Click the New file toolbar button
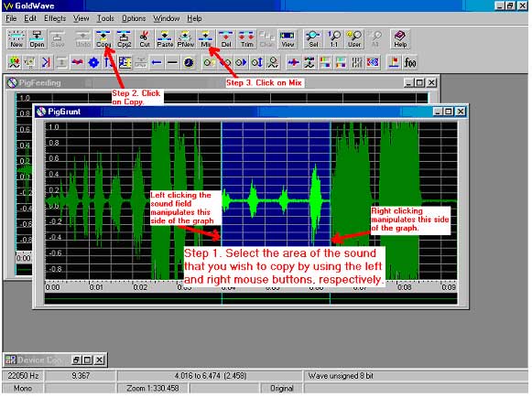532x397 pixels. pyautogui.click(x=16, y=39)
